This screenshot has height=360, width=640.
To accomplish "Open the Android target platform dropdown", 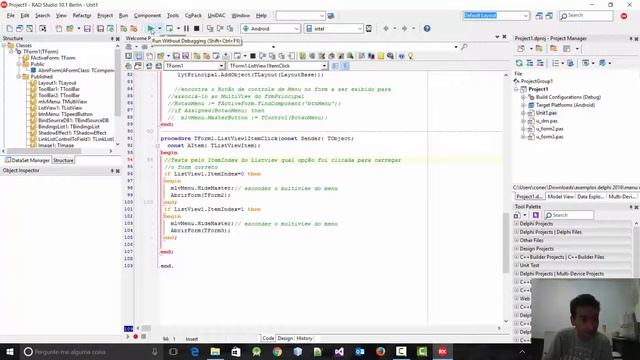I will [296, 29].
